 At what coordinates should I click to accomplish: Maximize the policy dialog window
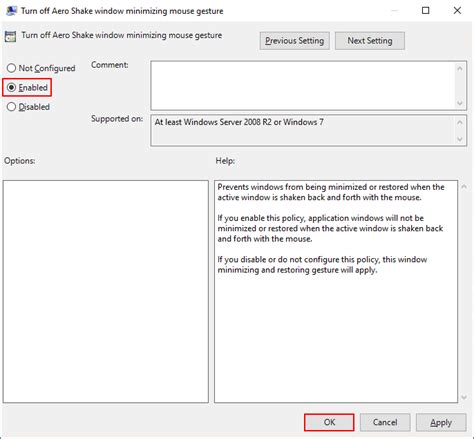point(426,11)
